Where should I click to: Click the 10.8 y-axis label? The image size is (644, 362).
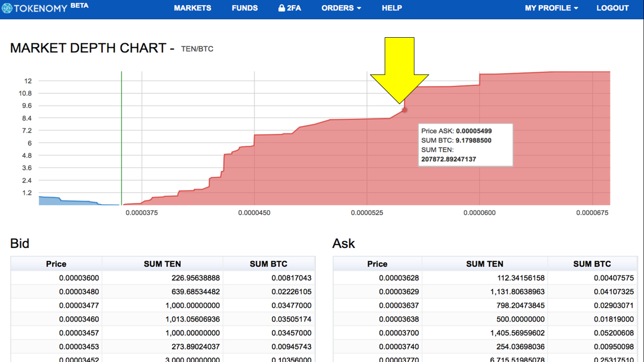[x=26, y=93]
